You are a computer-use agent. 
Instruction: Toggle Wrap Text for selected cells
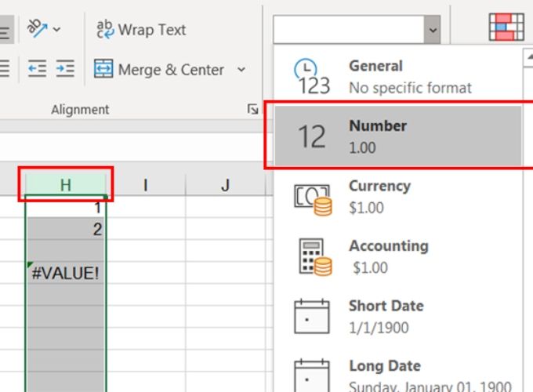(x=141, y=30)
